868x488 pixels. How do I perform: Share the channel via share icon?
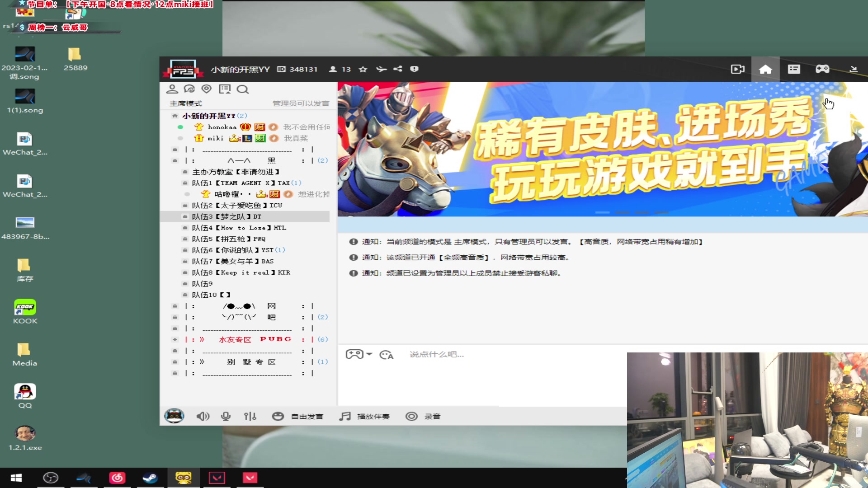click(398, 69)
